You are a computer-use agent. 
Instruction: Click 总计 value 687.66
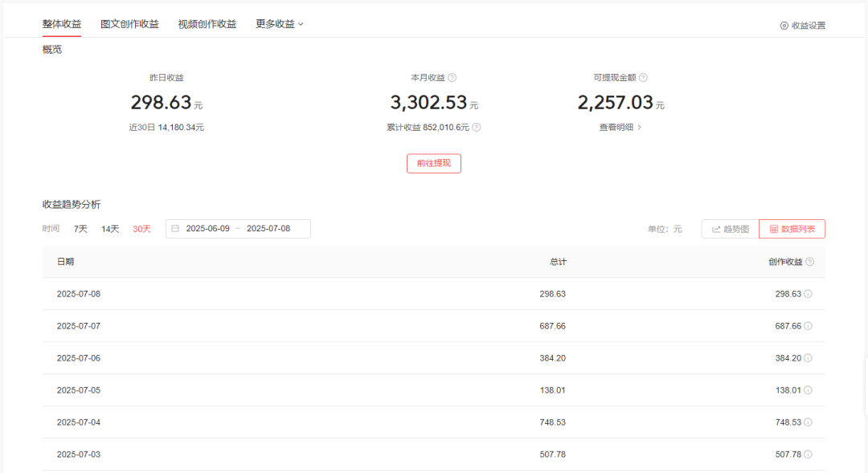click(552, 326)
